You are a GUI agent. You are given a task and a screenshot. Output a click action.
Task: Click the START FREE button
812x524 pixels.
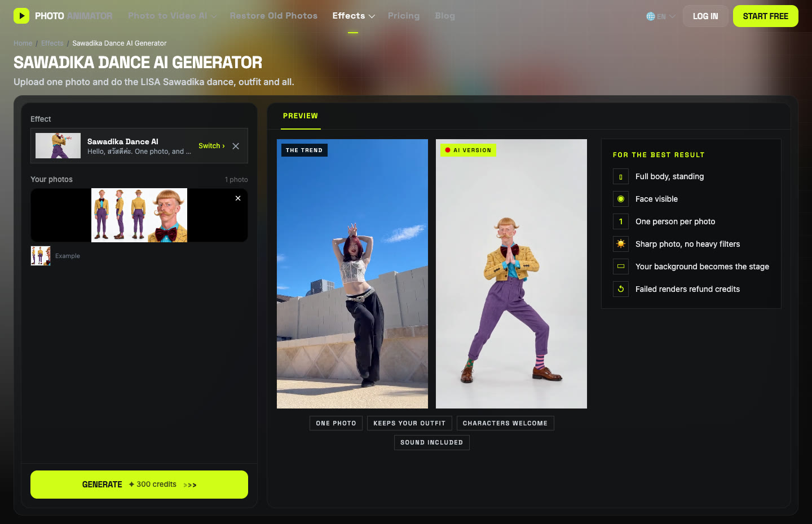click(766, 16)
